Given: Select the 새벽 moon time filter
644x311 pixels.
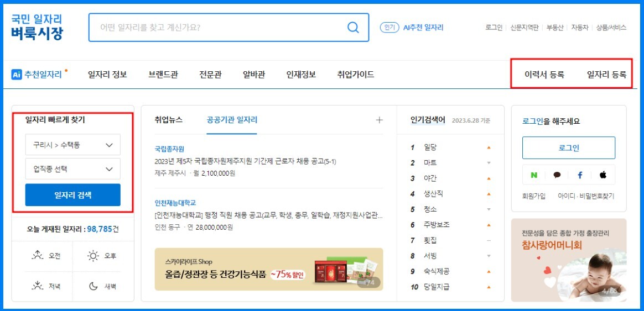Looking at the screenshot, I should [102, 286].
